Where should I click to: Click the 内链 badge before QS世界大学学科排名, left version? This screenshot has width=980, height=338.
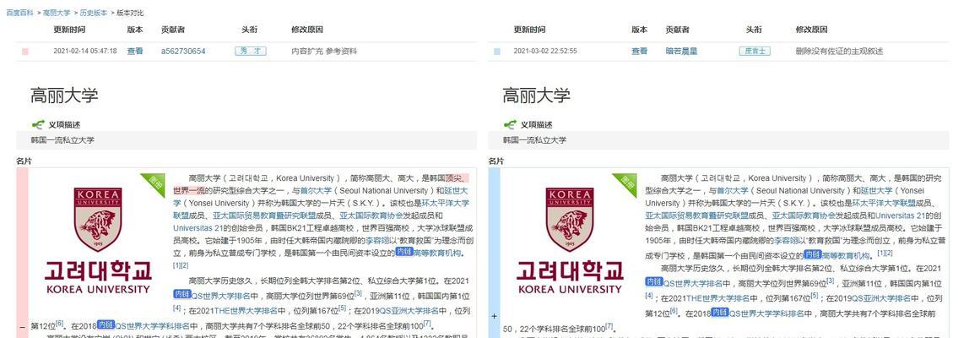point(106,324)
